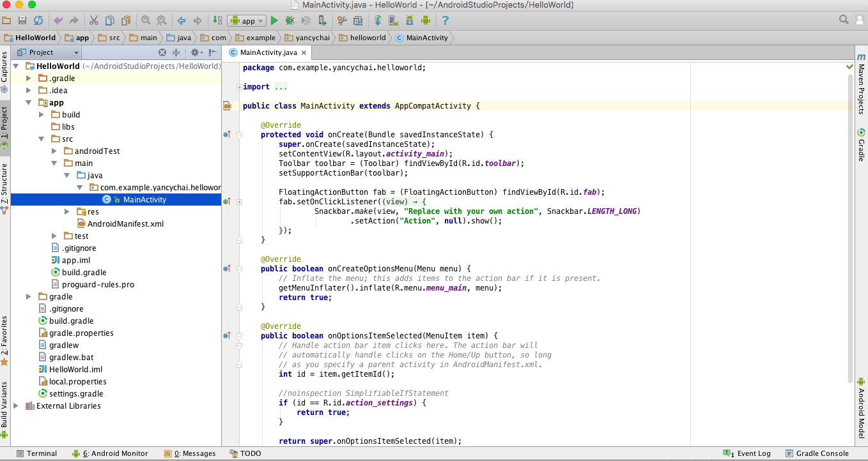This screenshot has height=461, width=868.
Task: Open the SDK Manager icon
Action: pos(410,20)
